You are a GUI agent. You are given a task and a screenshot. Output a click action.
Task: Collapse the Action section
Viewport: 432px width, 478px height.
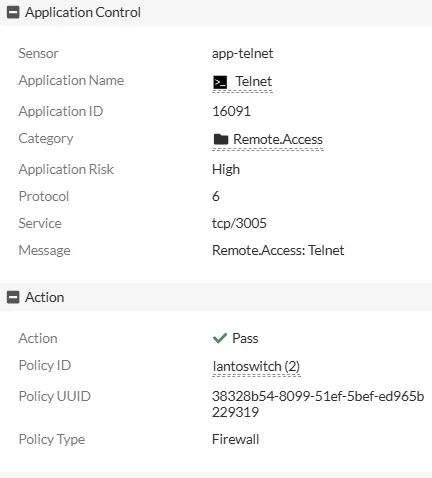point(13,297)
